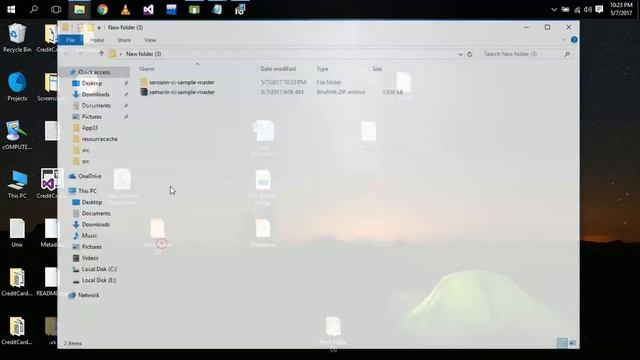The width and height of the screenshot is (640, 360).
Task: Go up one folder level arrow
Action: pos(102,53)
